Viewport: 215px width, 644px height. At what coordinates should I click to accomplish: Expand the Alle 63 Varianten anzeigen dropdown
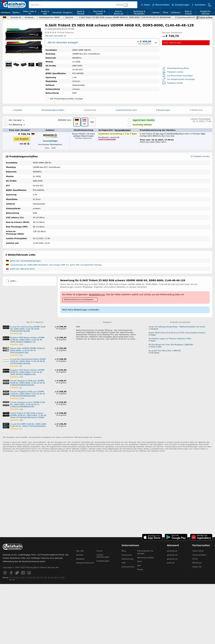point(102,42)
